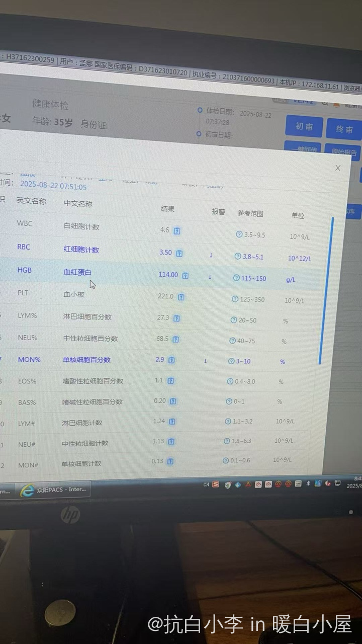Click the 10^12/L unit in RBC row

click(300, 259)
